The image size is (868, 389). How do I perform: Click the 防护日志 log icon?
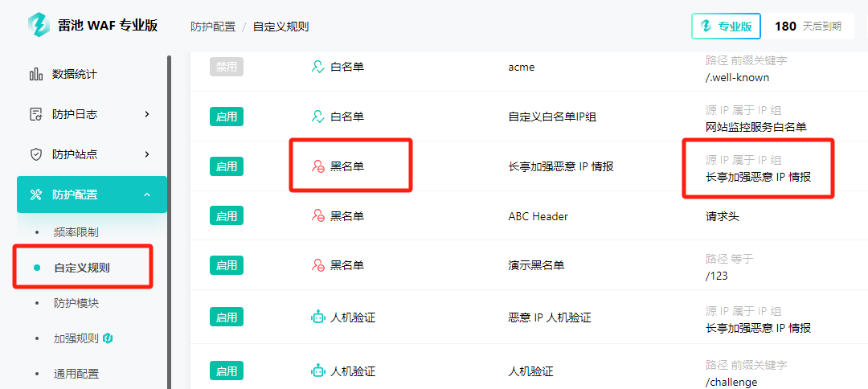point(36,114)
